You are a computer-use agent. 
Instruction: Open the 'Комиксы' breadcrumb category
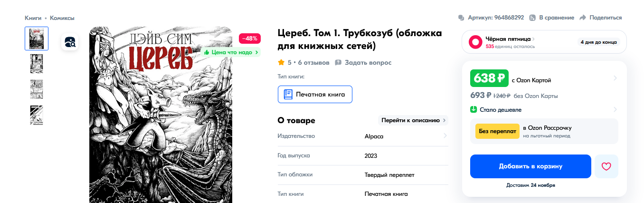[62, 18]
